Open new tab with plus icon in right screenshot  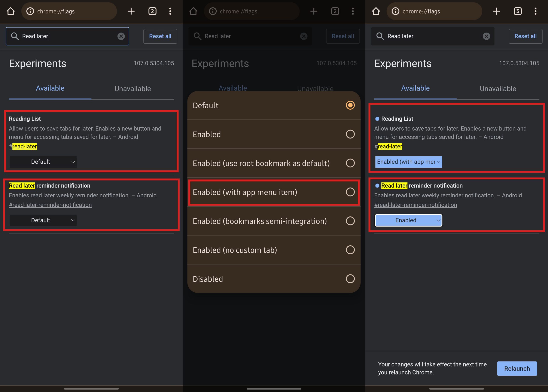click(496, 11)
